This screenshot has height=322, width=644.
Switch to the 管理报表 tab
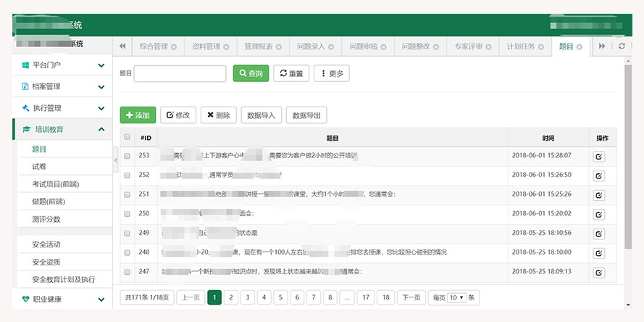click(x=259, y=46)
